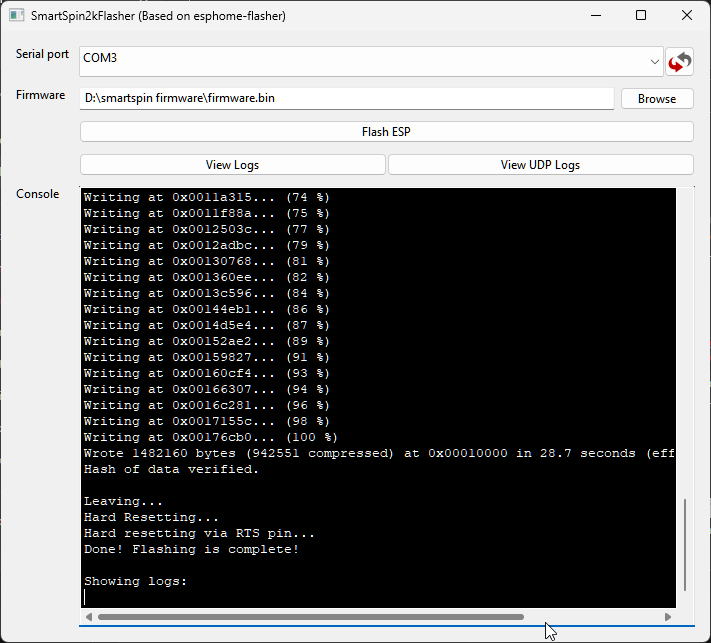
Task: Click the 'Writing at 0x0017155c... (98 %)' line
Action: (x=207, y=421)
